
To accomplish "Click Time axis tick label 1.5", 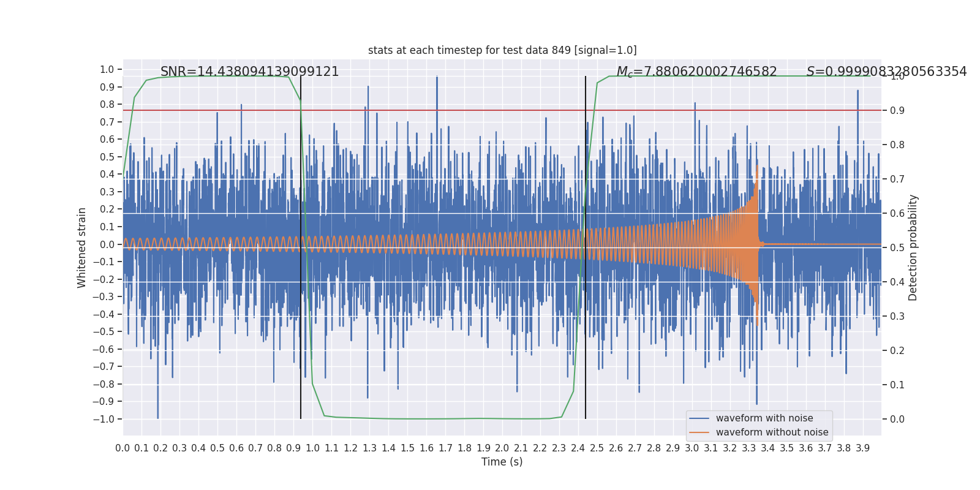I will tap(407, 448).
